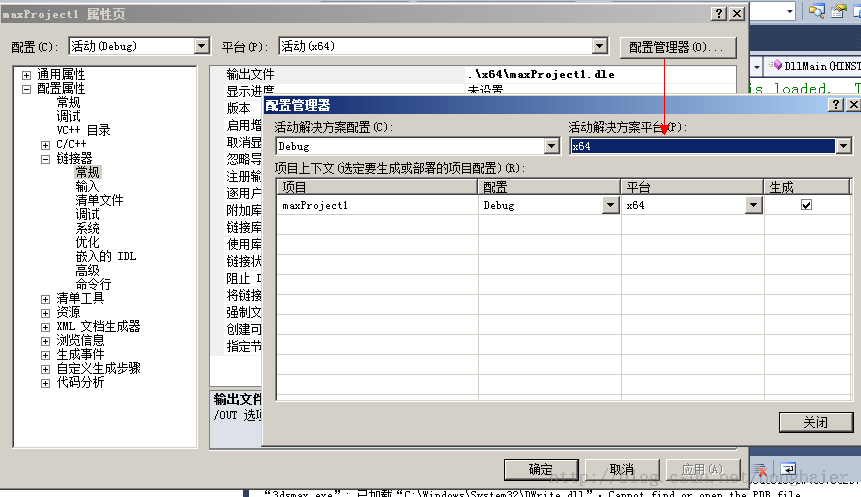The image size is (861, 497).
Task: Click the 配置管理器(O)... button
Action: click(678, 47)
